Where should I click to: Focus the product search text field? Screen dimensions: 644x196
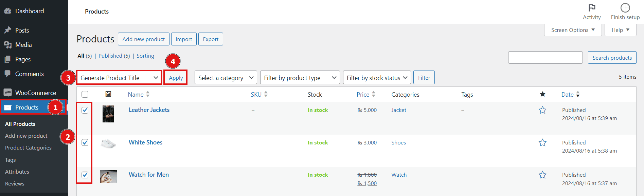coord(545,58)
